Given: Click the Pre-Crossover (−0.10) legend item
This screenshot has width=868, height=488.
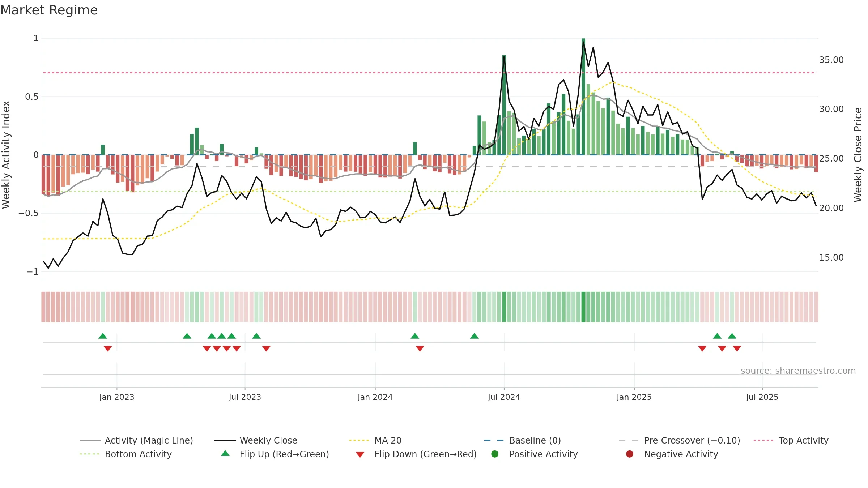Looking at the screenshot, I should click(x=679, y=440).
